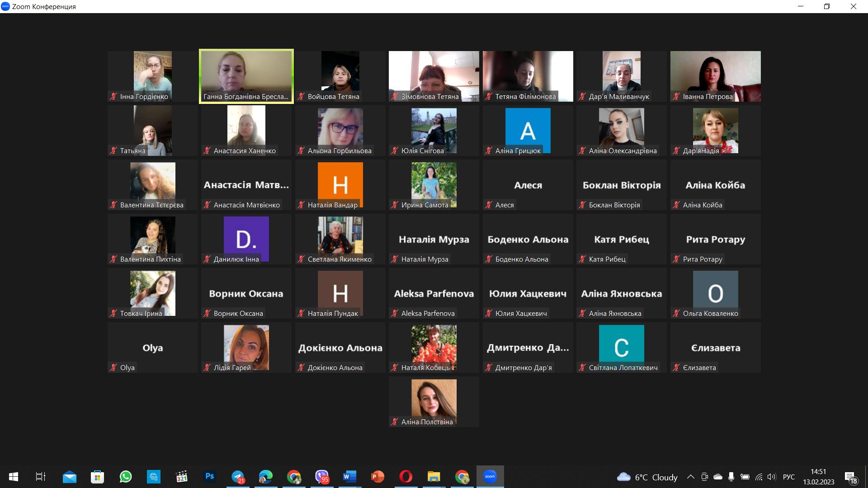Open Telegram with 21 unread badge
Screen dimensions: 868x488
[238, 477]
